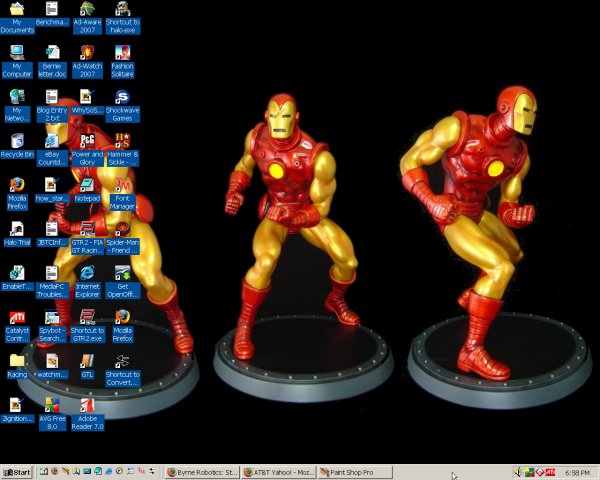Switch to the Paint Shop Pro taskbar button
Screen dimensions: 600x480
[x=355, y=472]
